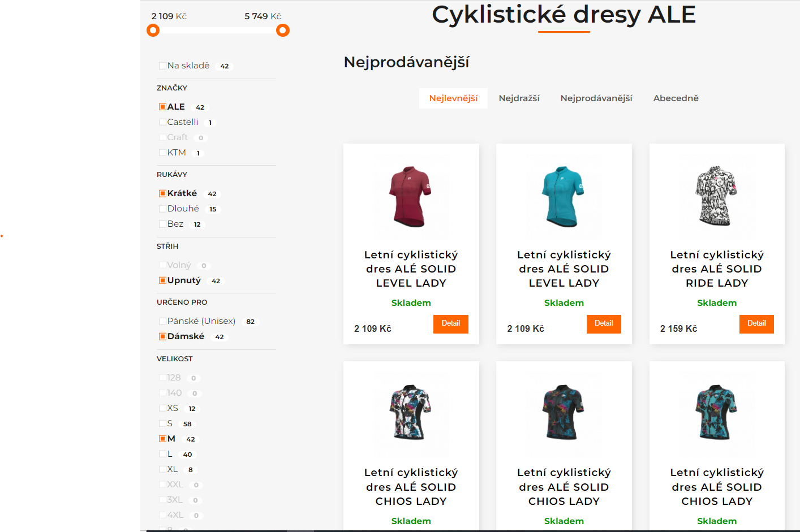Click the ZNAČKY section heading
The image size is (800, 532).
click(172, 88)
